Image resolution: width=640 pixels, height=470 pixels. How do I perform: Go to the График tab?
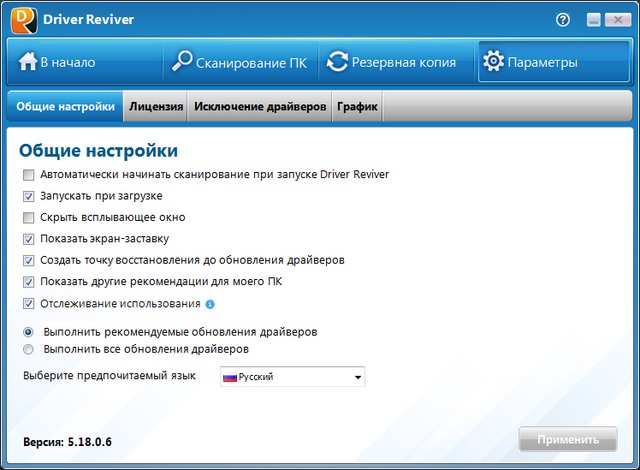357,107
